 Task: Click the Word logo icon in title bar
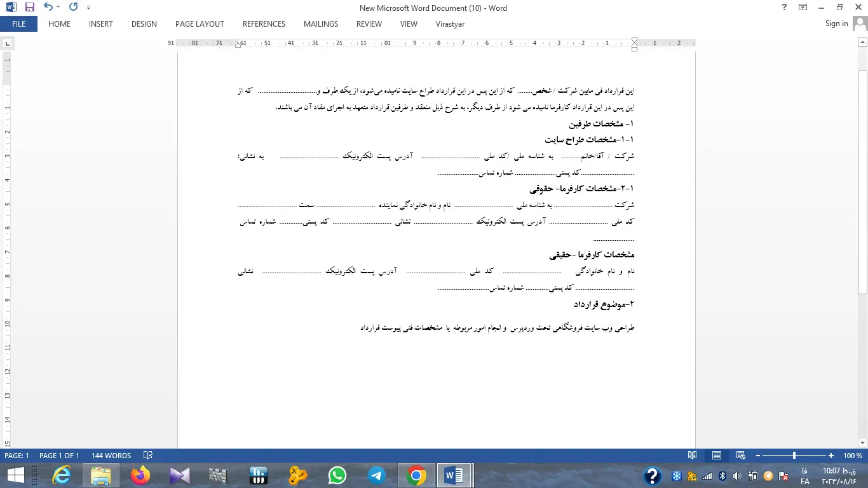pyautogui.click(x=11, y=8)
